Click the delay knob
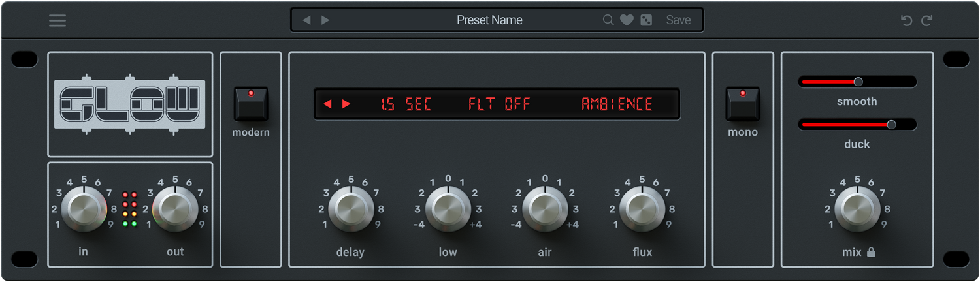The image size is (980, 282). coord(351,209)
